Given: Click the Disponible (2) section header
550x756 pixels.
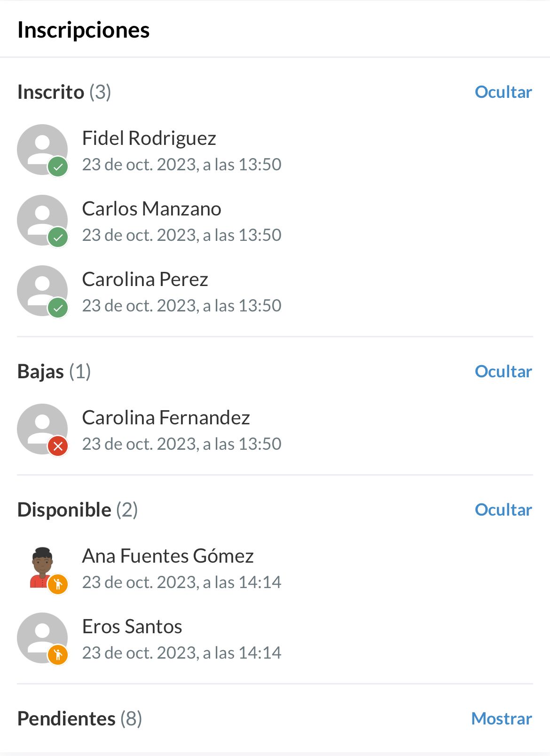Looking at the screenshot, I should tap(78, 509).
